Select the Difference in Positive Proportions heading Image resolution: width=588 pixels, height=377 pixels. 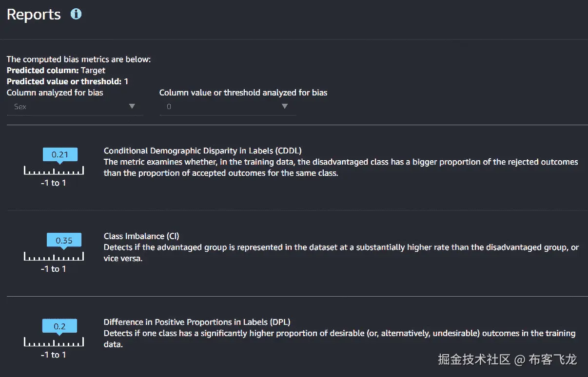click(197, 322)
